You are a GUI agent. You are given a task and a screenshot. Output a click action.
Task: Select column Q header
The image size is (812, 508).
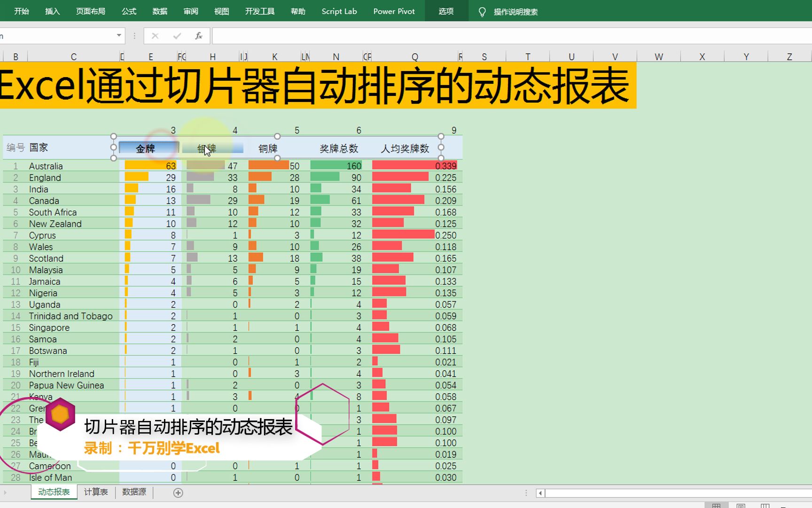[414, 56]
